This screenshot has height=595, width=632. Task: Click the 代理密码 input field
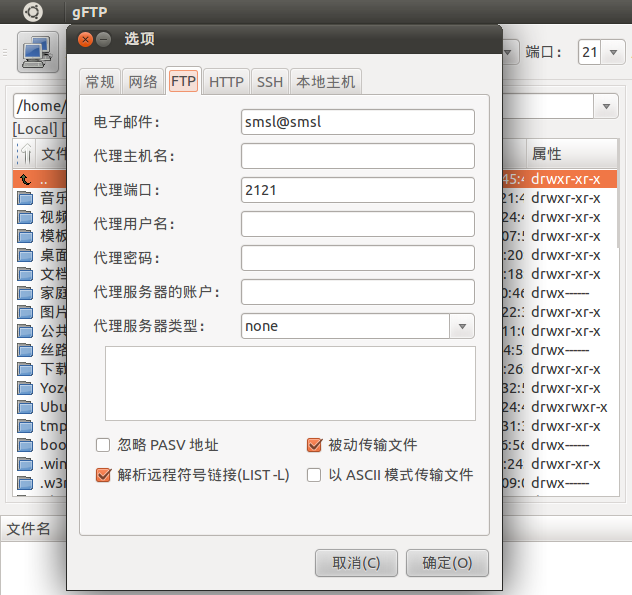tap(358, 258)
